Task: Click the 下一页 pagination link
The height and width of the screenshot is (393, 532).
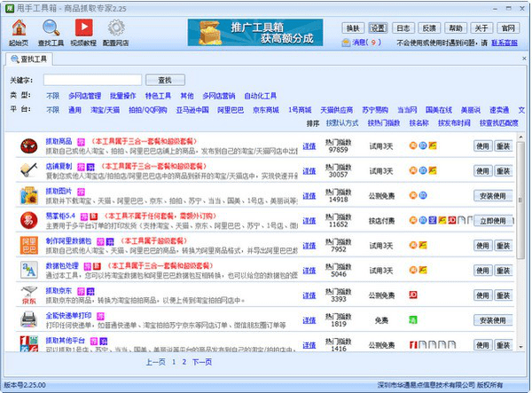Action: tap(202, 362)
